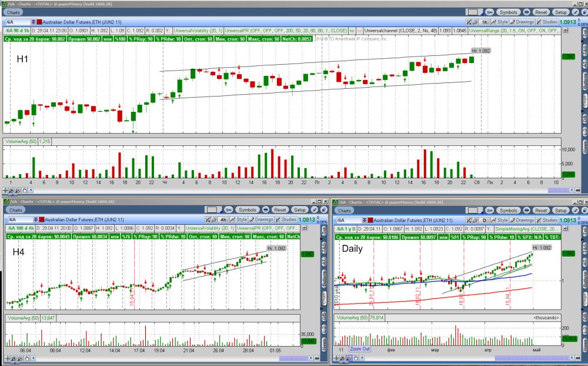The width and height of the screenshot is (588, 366).
Task: Expand symbol dropdown arrow next to /6A in H4
Action: 36,219
